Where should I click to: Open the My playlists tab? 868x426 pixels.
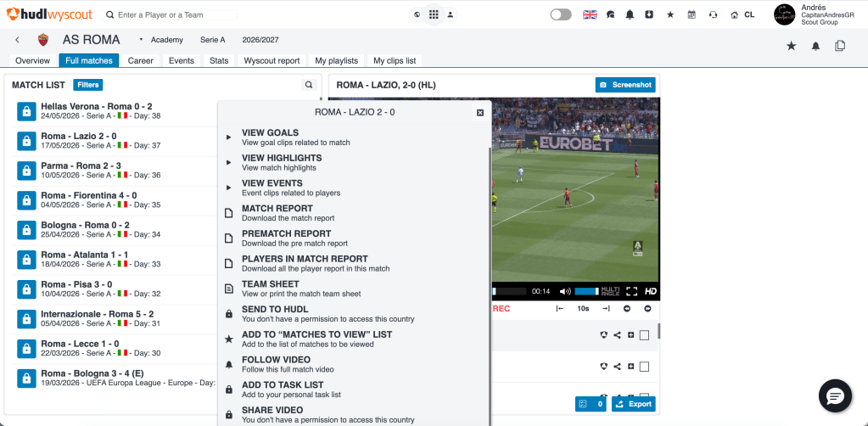point(337,61)
